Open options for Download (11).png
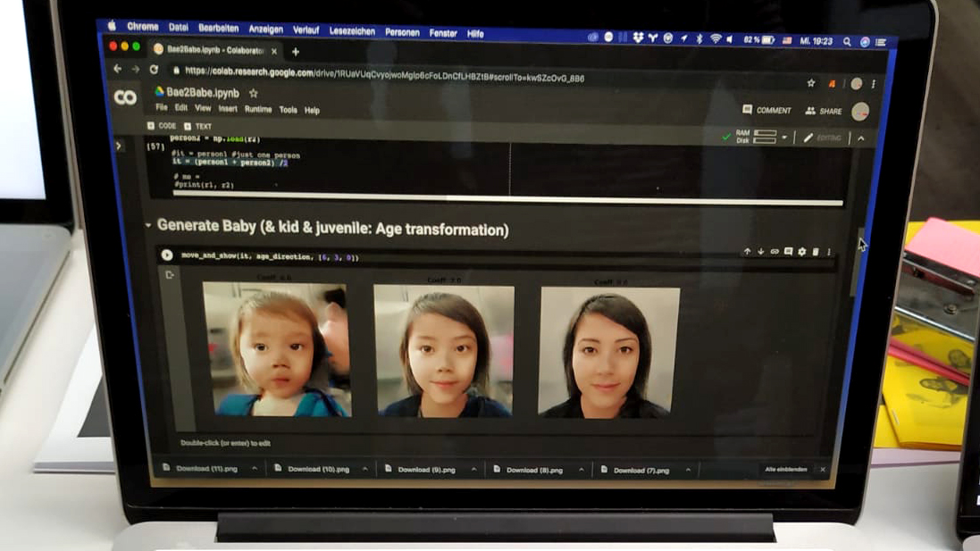 pos(255,469)
